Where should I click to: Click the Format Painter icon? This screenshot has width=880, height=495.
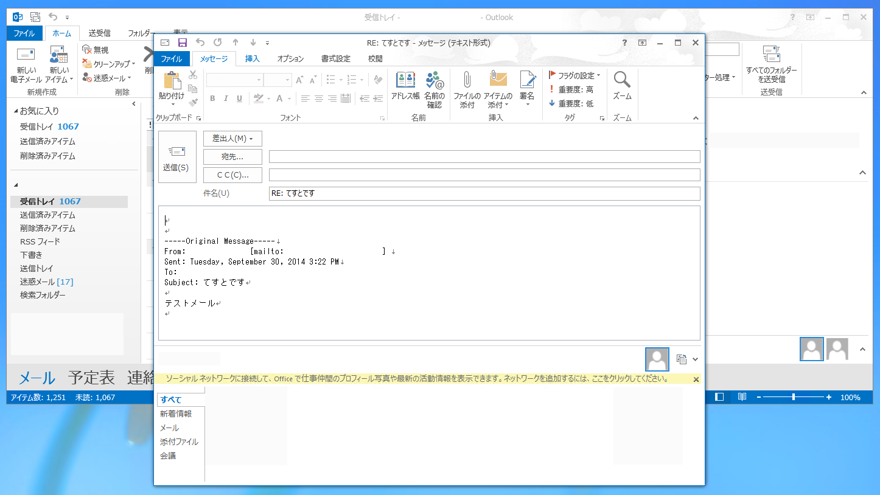[192, 102]
